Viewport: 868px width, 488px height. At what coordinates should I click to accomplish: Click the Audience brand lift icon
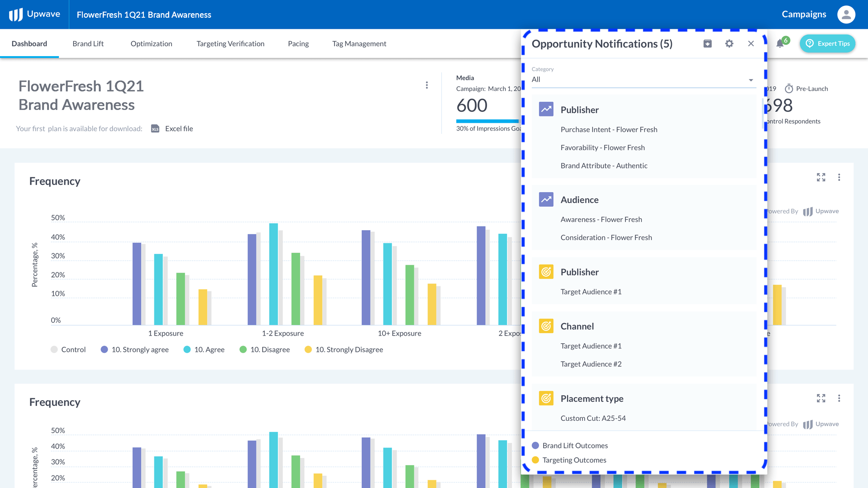pos(546,199)
